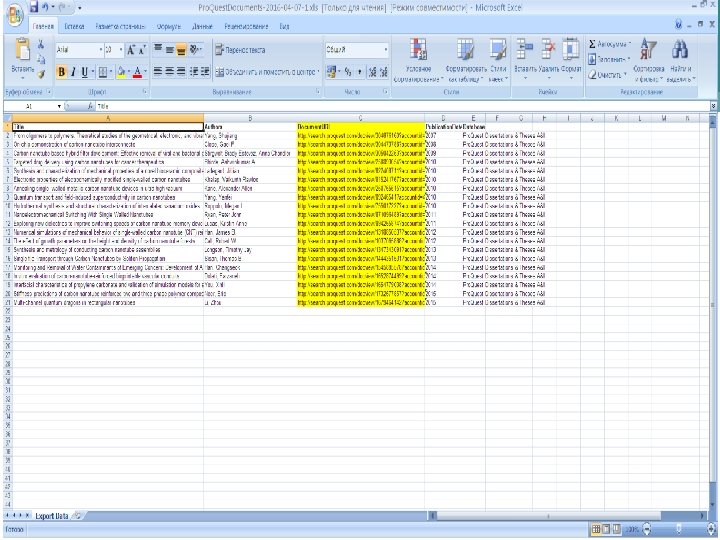
Task: Switch to the Вставка ribbon tab
Action: tap(74, 27)
